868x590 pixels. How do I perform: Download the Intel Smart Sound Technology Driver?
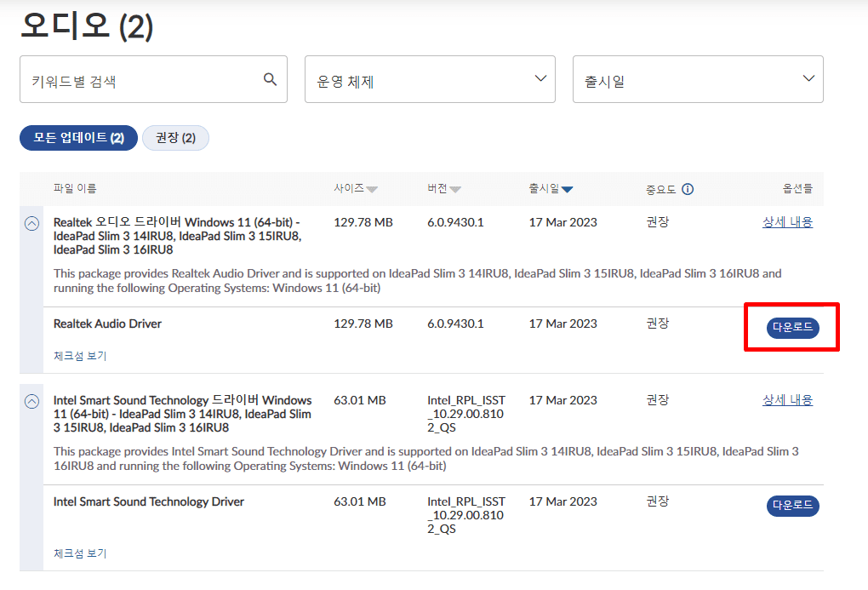coord(793,505)
